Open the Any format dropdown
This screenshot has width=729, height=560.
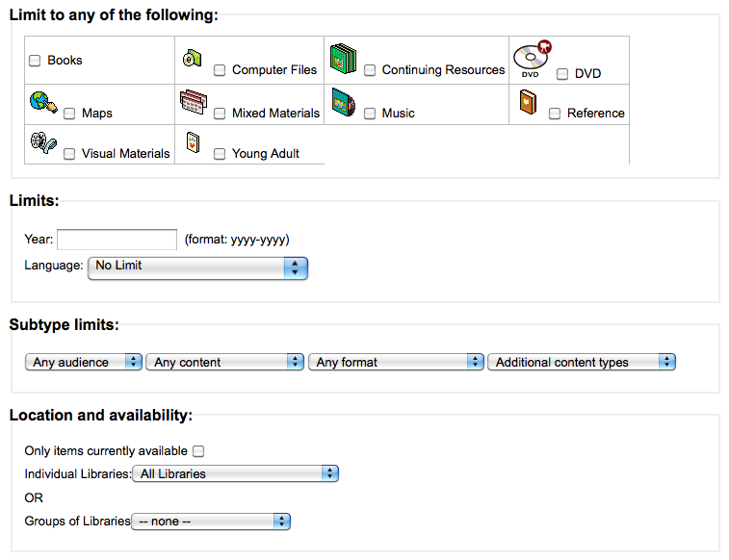pyautogui.click(x=396, y=362)
